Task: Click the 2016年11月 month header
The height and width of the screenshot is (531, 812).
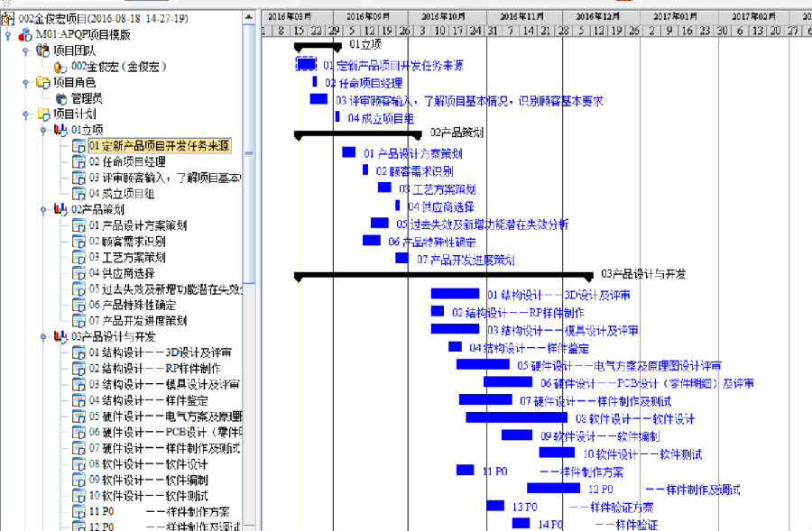Action: tap(524, 17)
